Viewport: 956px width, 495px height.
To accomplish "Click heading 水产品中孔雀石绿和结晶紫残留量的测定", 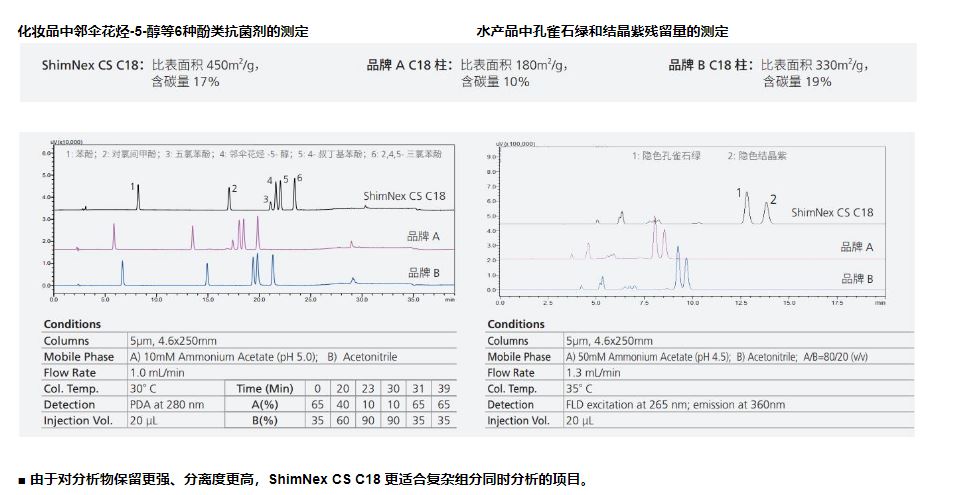I will point(602,31).
